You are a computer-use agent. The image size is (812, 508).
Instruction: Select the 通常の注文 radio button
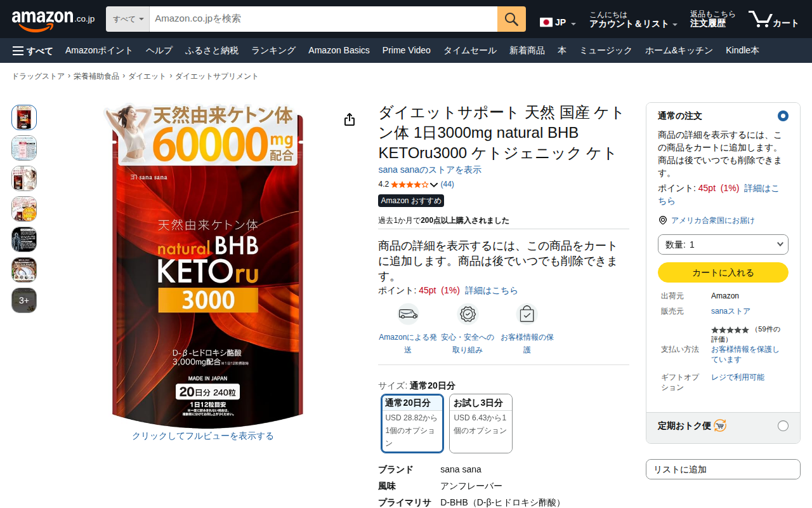783,116
